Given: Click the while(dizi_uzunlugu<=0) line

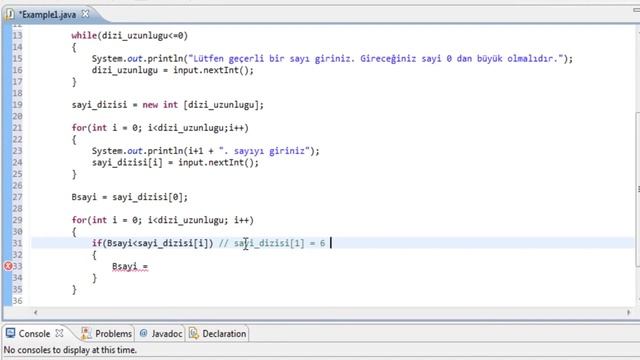Looking at the screenshot, I should (x=130, y=36).
